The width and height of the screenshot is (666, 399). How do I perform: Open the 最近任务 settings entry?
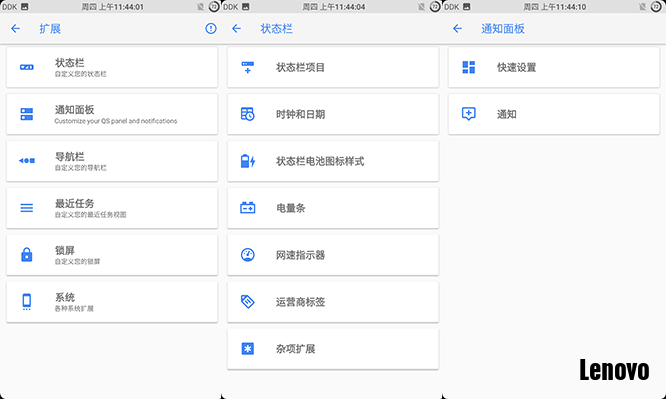(112, 208)
